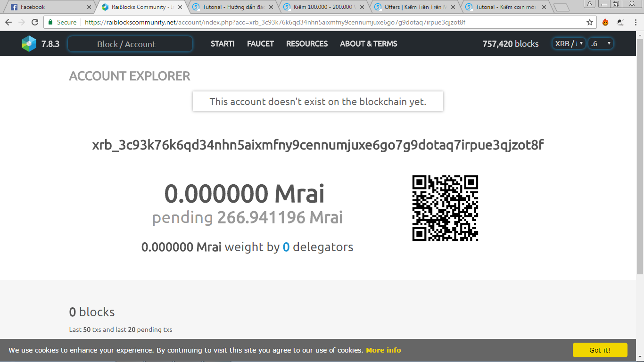Open the More info cookie link

pyautogui.click(x=383, y=350)
